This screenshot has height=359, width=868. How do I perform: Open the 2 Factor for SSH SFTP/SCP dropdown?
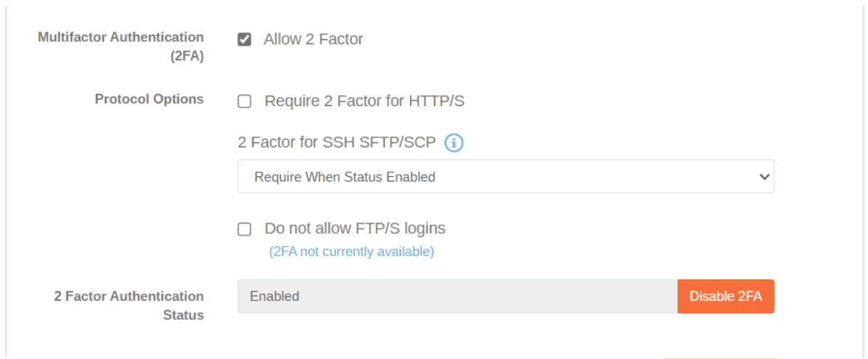pos(505,177)
